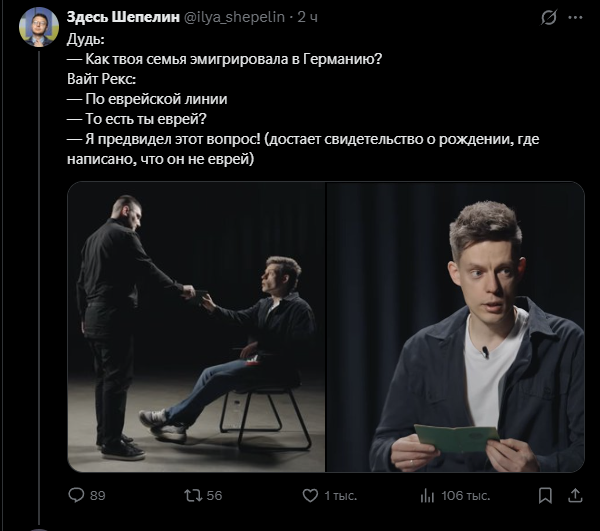Screen dimensions: 600x531
Task: Open the right photo with green document
Action: click(x=455, y=327)
